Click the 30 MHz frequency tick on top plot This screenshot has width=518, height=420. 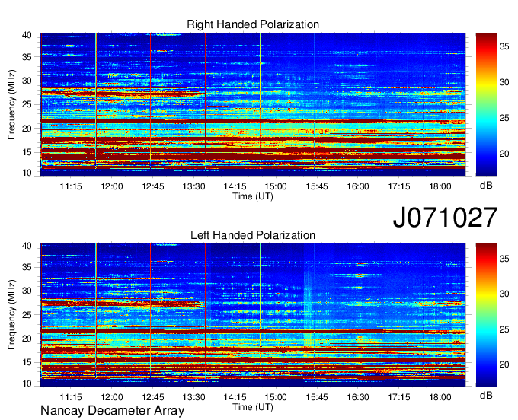(27, 81)
